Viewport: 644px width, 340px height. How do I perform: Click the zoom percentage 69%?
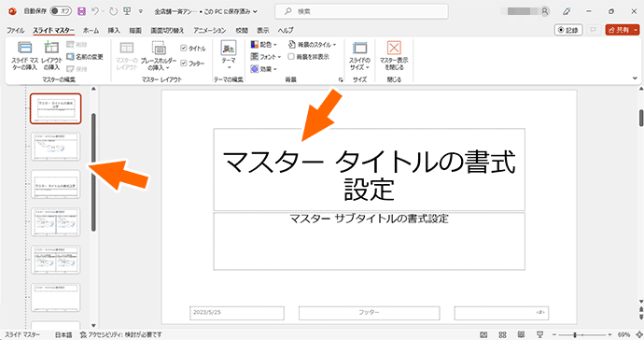[x=623, y=334]
